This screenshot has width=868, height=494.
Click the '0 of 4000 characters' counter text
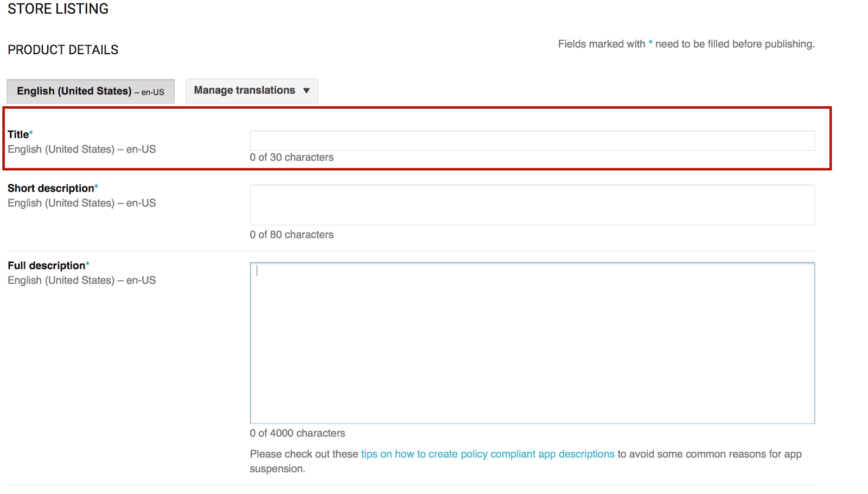coord(297,433)
